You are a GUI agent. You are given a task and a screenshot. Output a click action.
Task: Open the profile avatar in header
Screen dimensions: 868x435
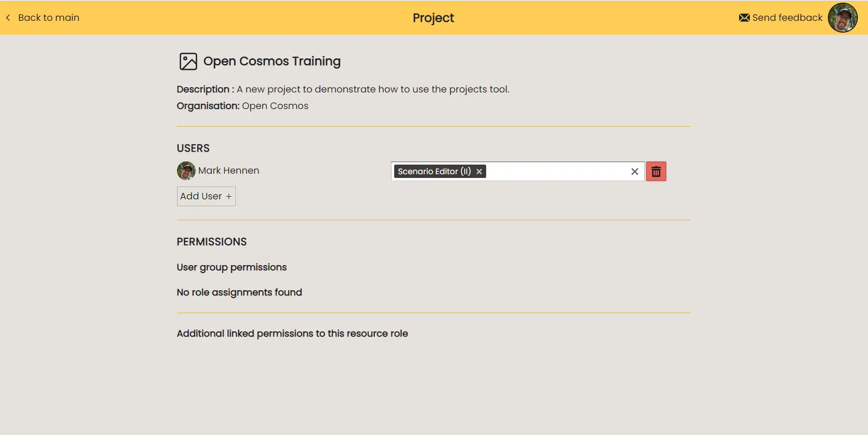click(x=842, y=18)
